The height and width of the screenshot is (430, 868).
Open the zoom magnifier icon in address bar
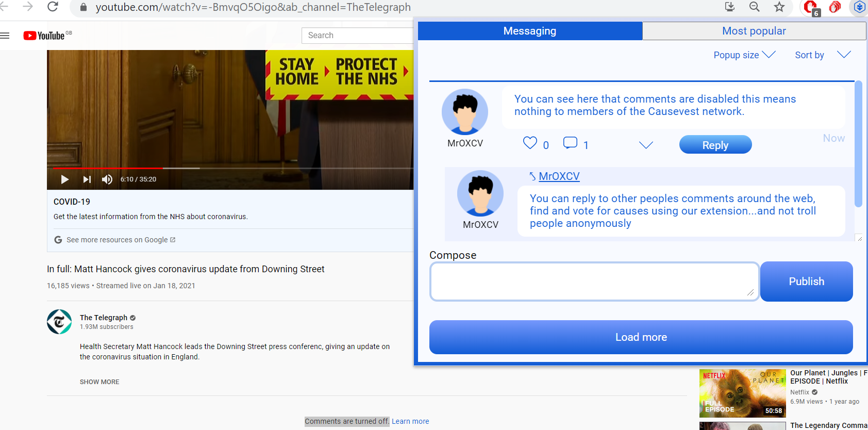[x=755, y=7]
